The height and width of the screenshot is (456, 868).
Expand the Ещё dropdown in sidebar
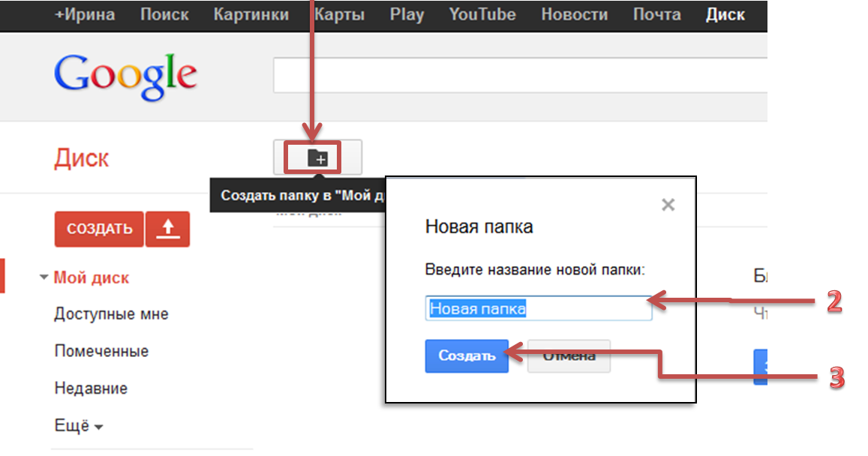tap(79, 425)
